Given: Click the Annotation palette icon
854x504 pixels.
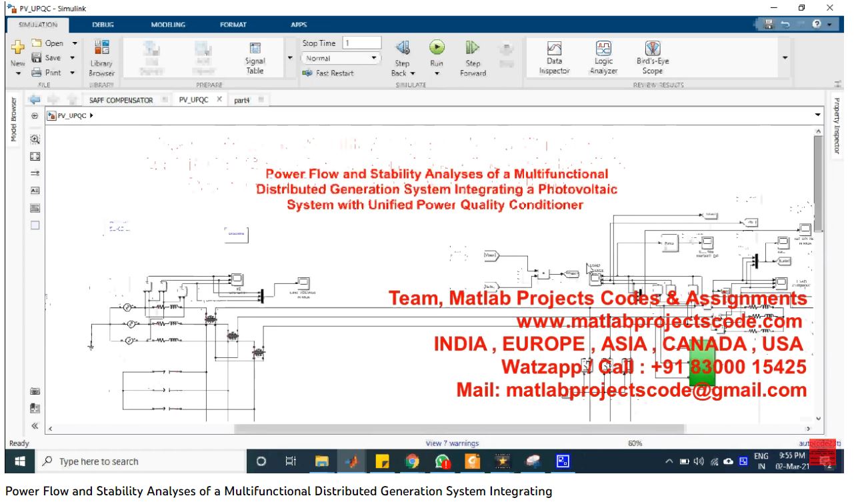Looking at the screenshot, I should pyautogui.click(x=35, y=191).
